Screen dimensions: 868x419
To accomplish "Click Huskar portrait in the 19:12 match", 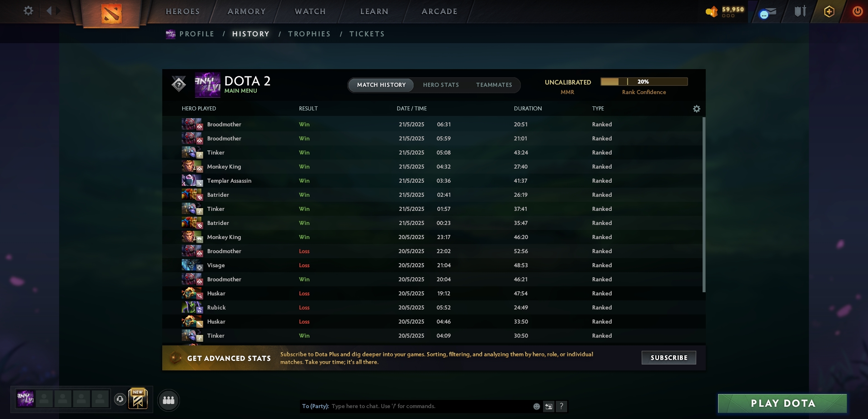I will coord(192,293).
